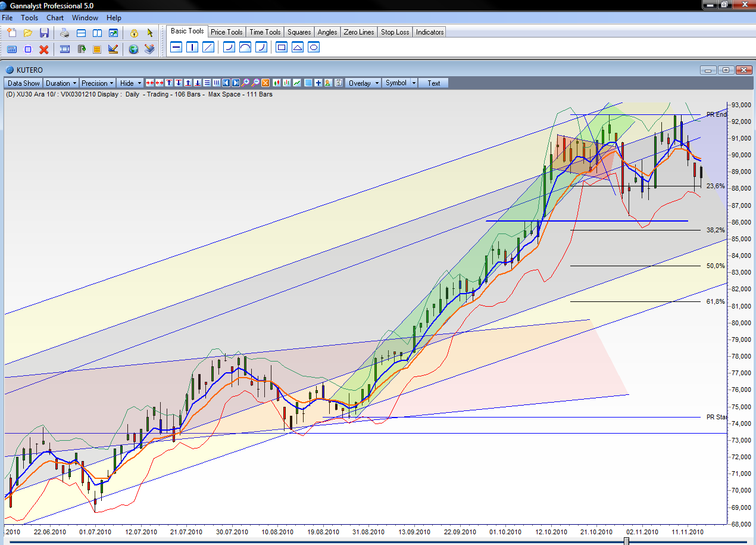Screen dimensions: 756x545
Task: Open the Overlay dropdown
Action: click(x=363, y=83)
